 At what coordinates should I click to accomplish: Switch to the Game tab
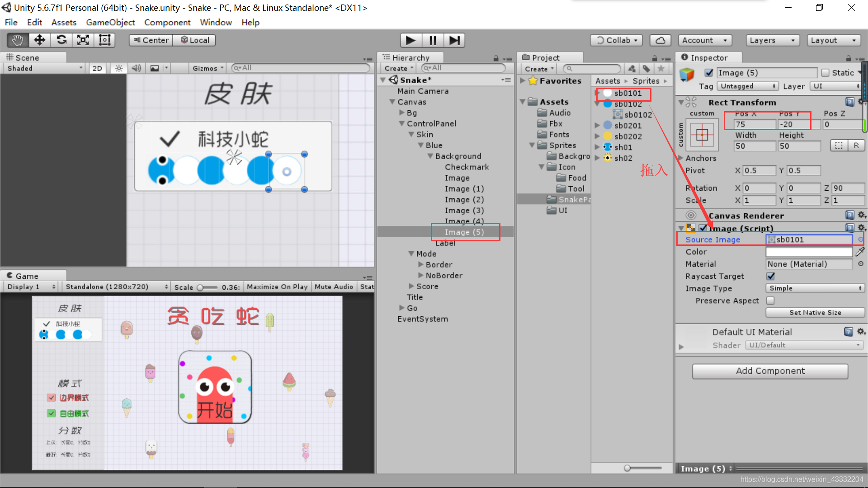(x=33, y=276)
